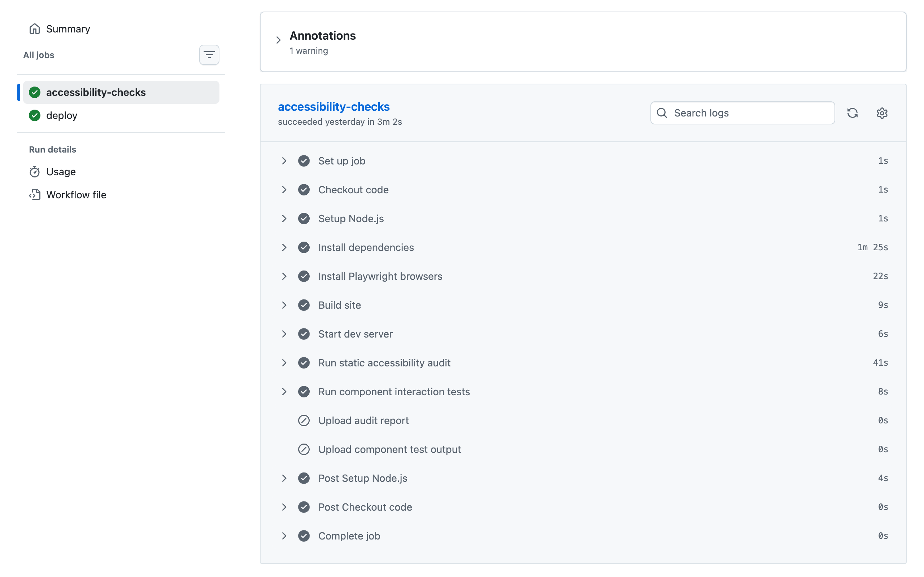
Task: Click the search magnifier icon in logs
Action: pos(662,113)
